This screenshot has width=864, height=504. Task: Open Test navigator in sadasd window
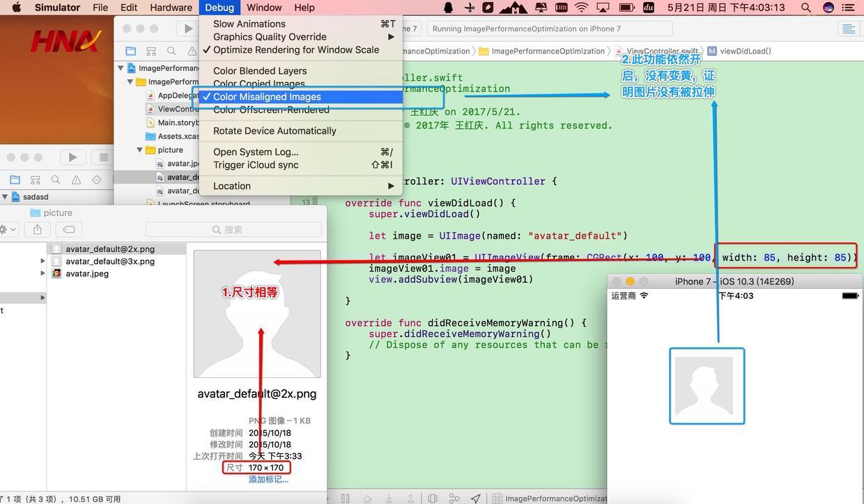click(97, 180)
